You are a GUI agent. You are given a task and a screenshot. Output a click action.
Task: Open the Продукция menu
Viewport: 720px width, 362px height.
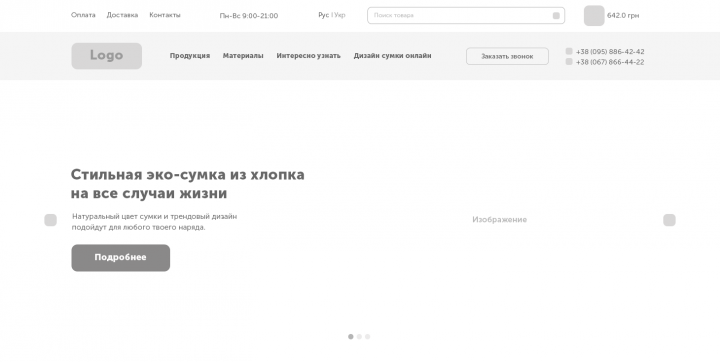coord(190,56)
